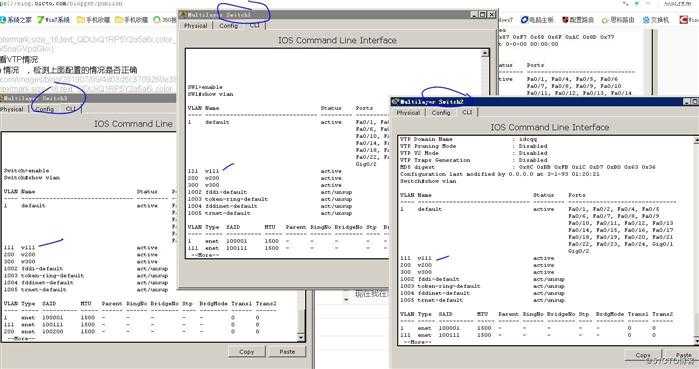Select CLI tab in the leftmost switch window

70,109
